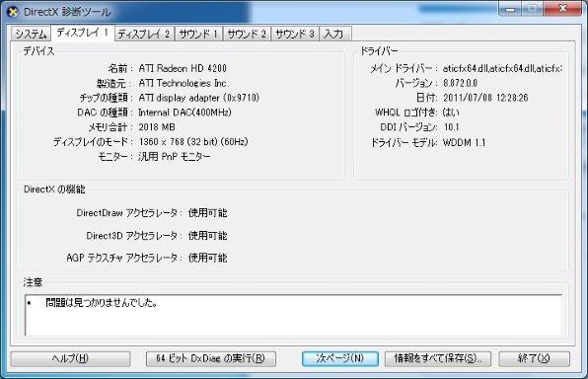Minimize the DirectX 診断ツール window
588x379 pixels.
point(510,9)
